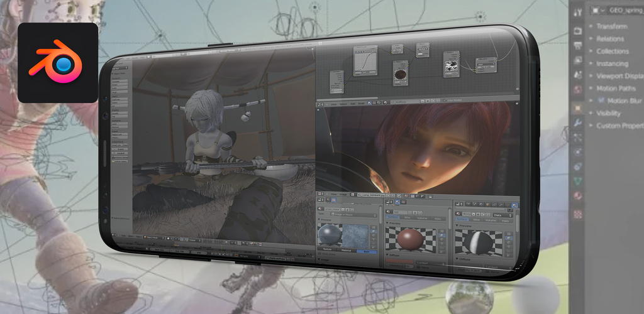This screenshot has height=314, width=644.
Task: Click flat preview type in red material panel
Action: click(x=442, y=231)
